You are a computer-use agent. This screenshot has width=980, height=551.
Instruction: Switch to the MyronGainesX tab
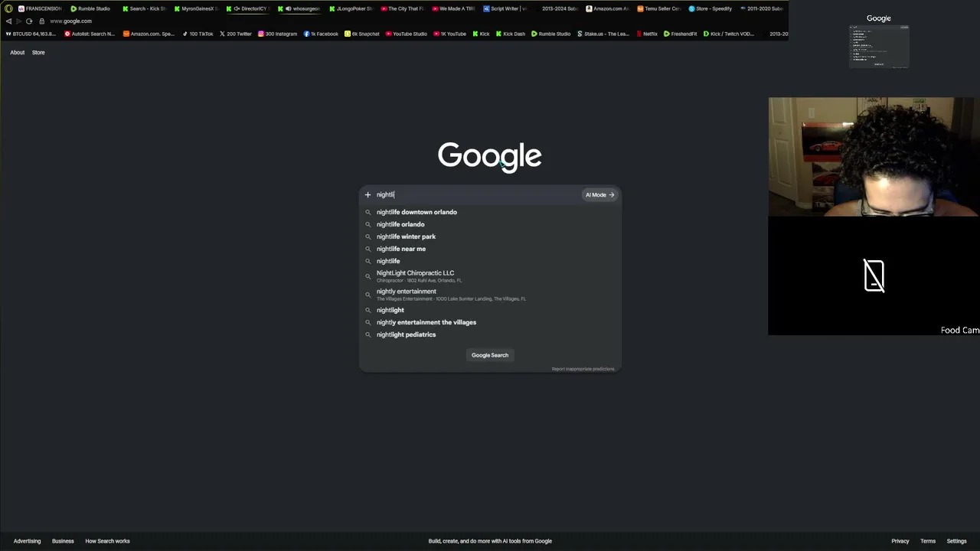196,8
